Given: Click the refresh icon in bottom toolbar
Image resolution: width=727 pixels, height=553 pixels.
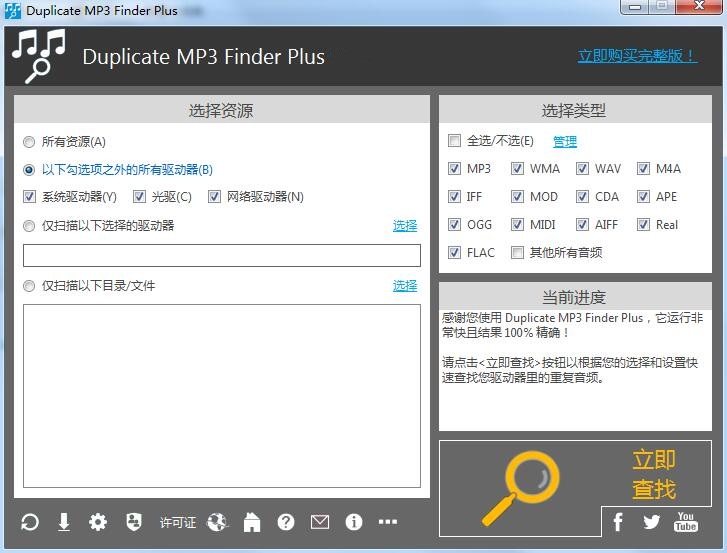Looking at the screenshot, I should click(30, 522).
